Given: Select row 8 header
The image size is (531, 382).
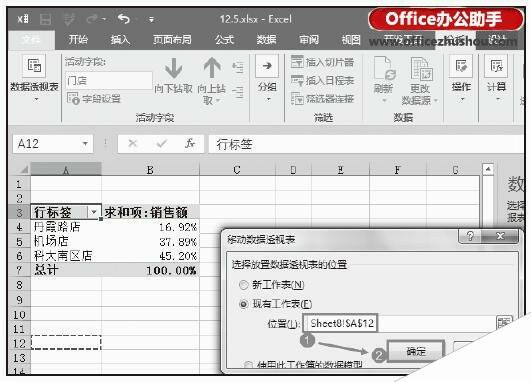Looking at the screenshot, I should pyautogui.click(x=20, y=285).
